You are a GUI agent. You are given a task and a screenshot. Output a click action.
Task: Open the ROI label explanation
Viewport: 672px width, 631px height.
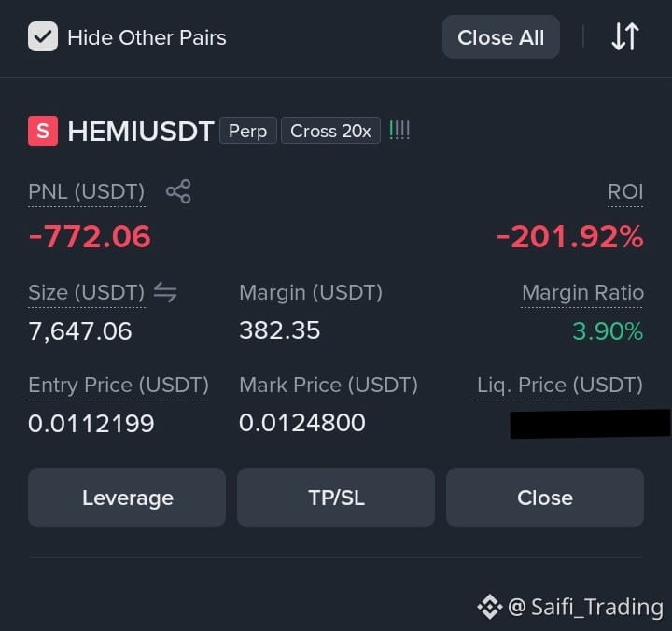click(x=625, y=191)
